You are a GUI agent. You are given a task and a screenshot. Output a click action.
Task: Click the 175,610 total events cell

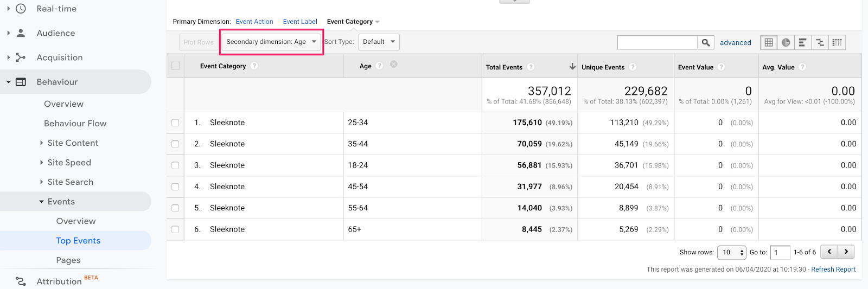[x=527, y=123]
